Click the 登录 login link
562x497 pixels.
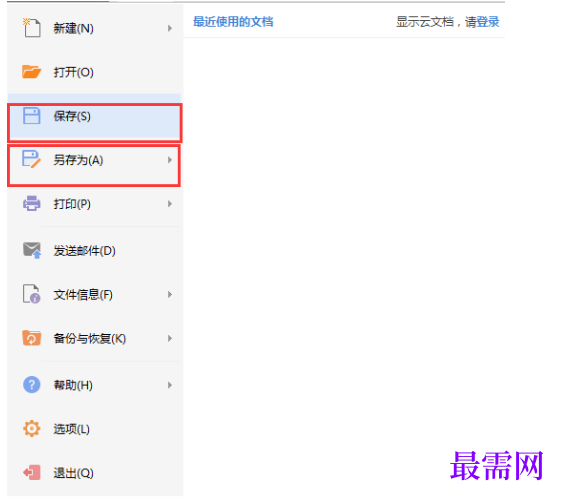(488, 22)
